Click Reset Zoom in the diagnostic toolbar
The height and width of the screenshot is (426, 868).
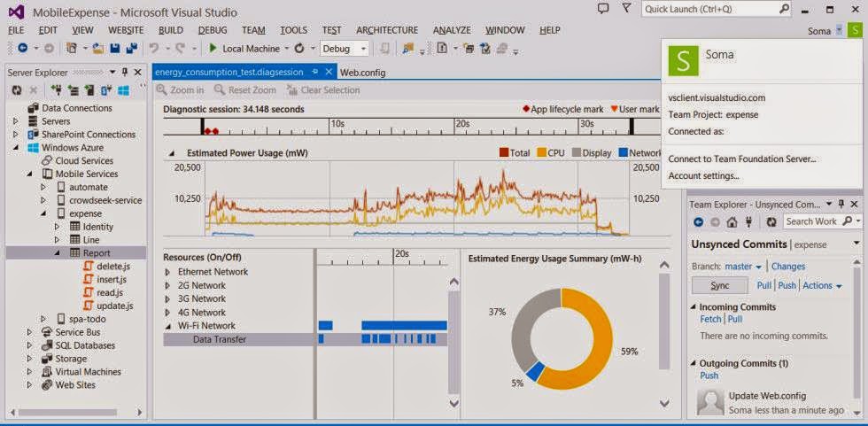click(x=244, y=89)
